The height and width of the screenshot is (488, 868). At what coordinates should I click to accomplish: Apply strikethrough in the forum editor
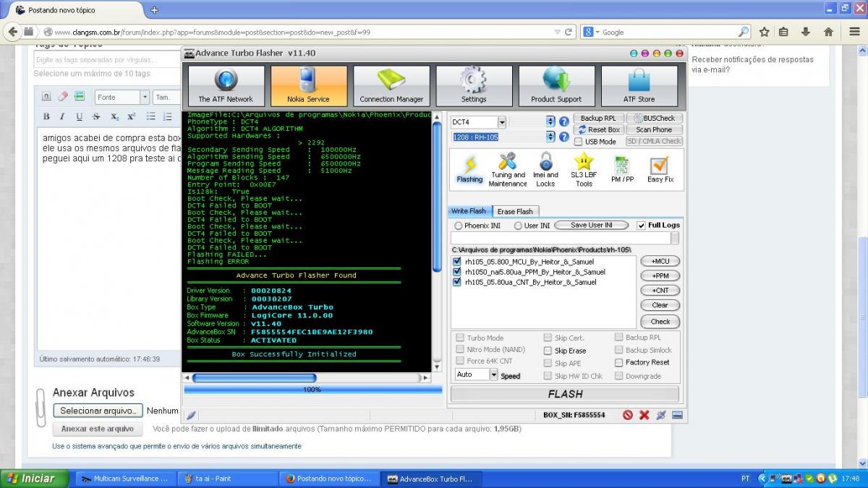click(x=96, y=116)
